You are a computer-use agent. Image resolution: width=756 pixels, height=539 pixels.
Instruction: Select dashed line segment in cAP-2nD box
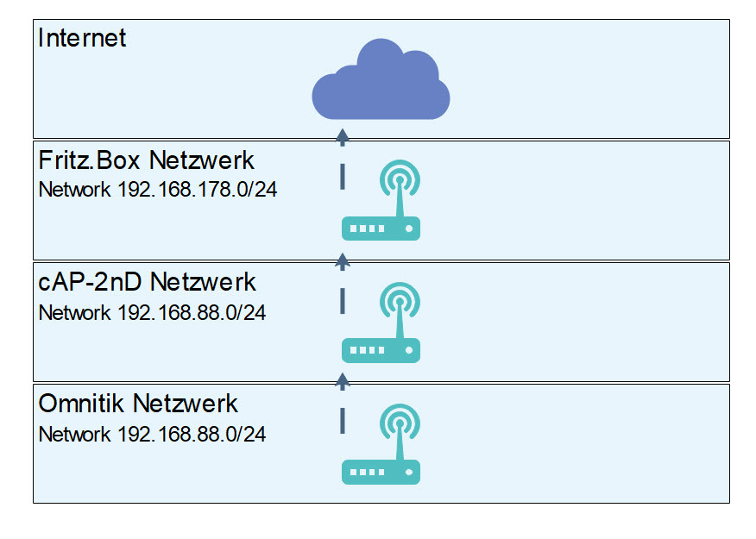[343, 298]
